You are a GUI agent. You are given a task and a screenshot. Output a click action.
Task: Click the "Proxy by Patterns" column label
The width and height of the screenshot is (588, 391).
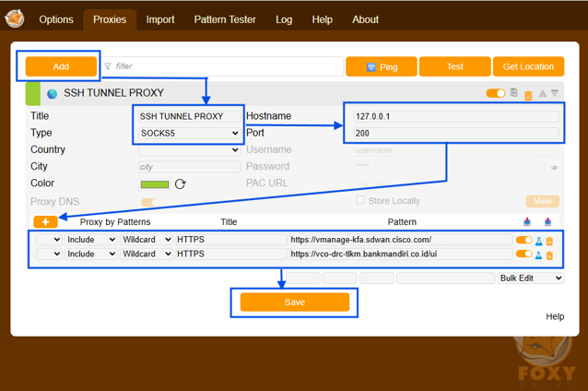[115, 222]
